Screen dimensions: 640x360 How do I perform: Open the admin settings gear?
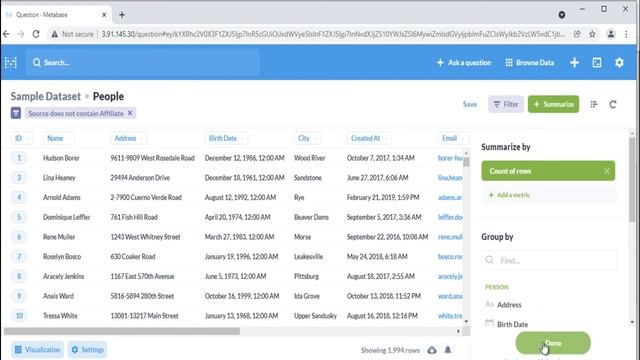pyautogui.click(x=619, y=62)
